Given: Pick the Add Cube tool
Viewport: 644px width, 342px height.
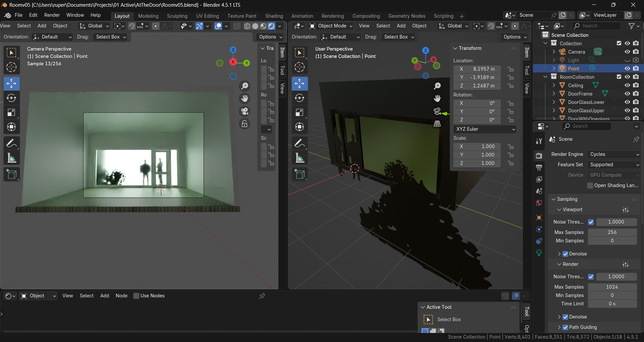Looking at the screenshot, I should (11, 174).
